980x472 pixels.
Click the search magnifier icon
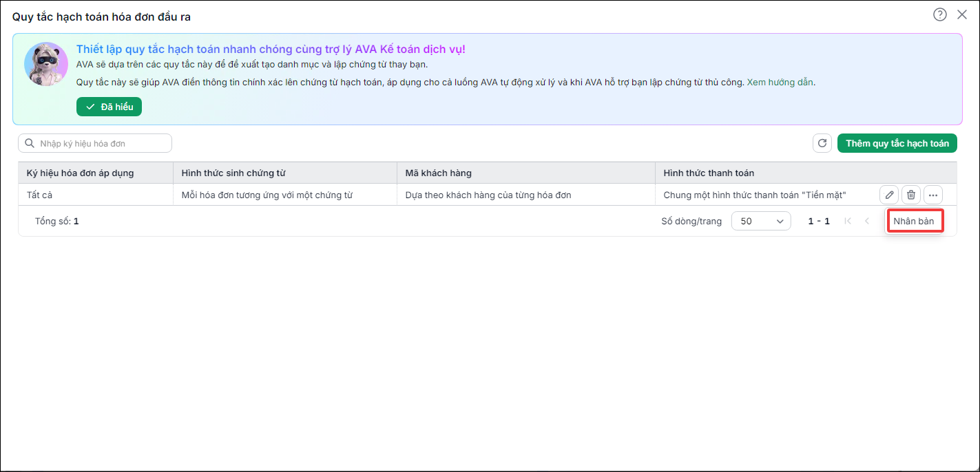[30, 143]
